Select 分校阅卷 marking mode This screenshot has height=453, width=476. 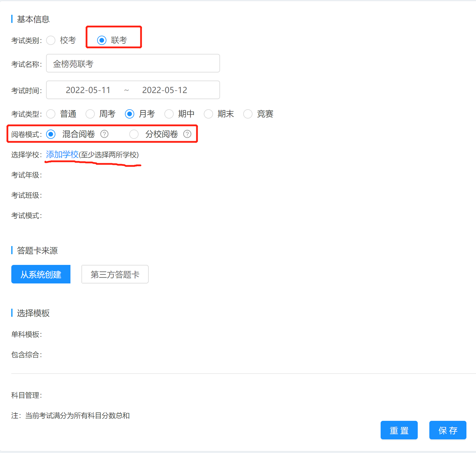(x=134, y=134)
